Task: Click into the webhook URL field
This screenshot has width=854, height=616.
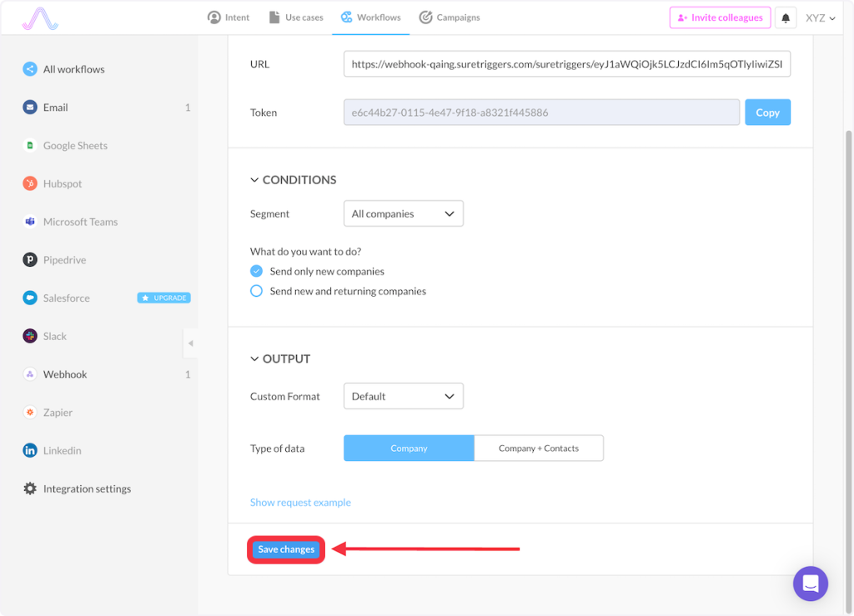Action: click(x=566, y=63)
